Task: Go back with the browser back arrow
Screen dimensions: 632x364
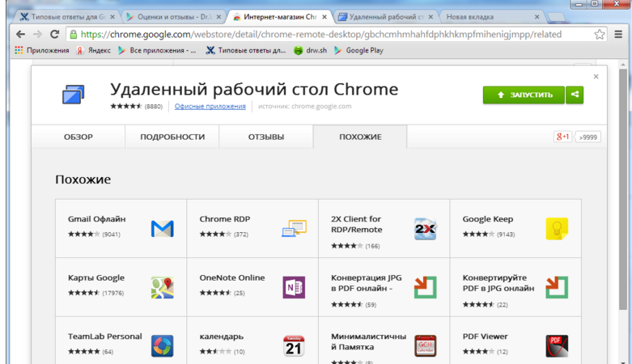Action: click(x=20, y=34)
